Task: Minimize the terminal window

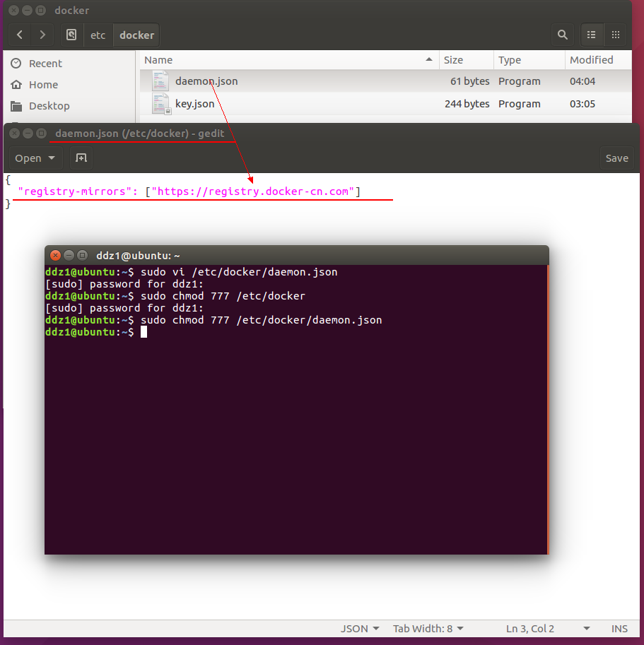Action: (69, 256)
